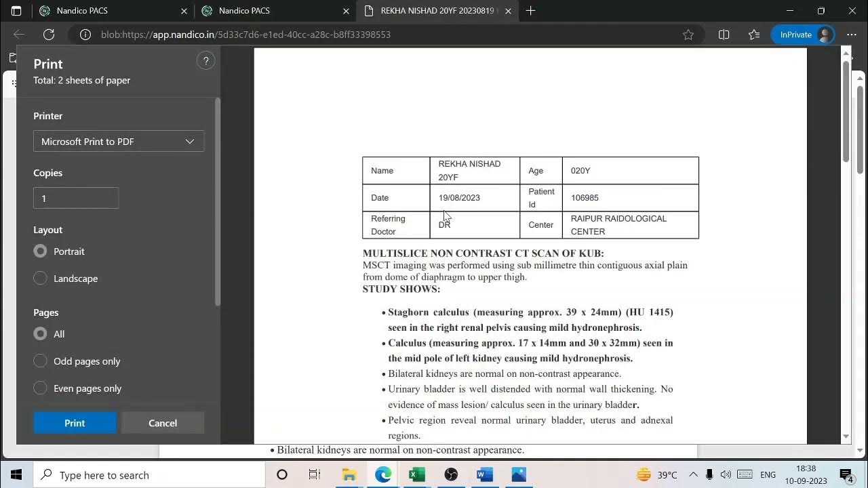The height and width of the screenshot is (488, 868).
Task: Click the Print dialog help question mark icon
Action: (x=205, y=61)
